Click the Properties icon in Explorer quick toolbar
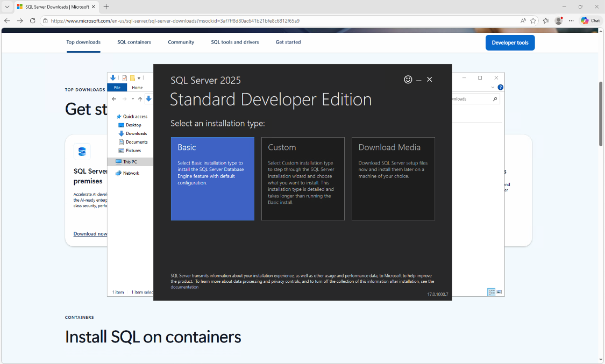This screenshot has width=605, height=364. click(125, 78)
